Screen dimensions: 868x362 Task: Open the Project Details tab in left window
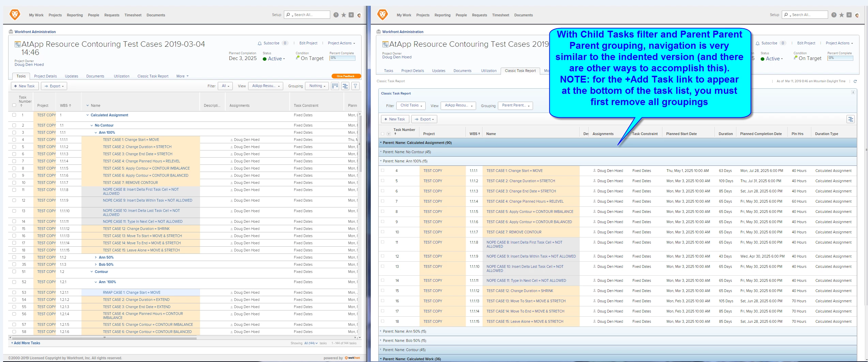[x=45, y=76]
